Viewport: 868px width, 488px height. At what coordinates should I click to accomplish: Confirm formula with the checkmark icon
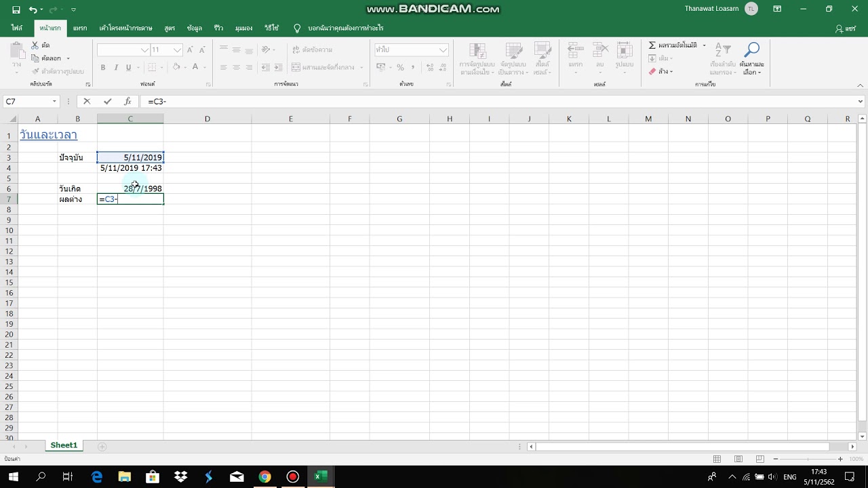click(x=107, y=102)
